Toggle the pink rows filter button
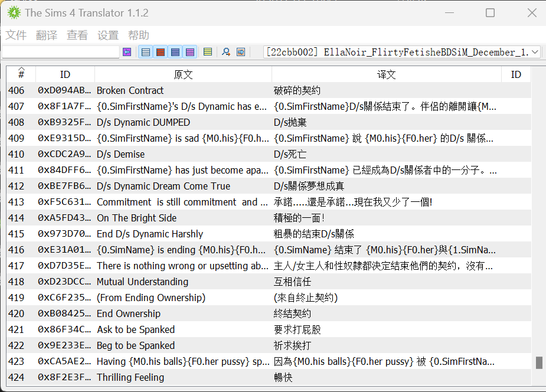Viewport: 546px width, 392px height. pyautogui.click(x=190, y=52)
